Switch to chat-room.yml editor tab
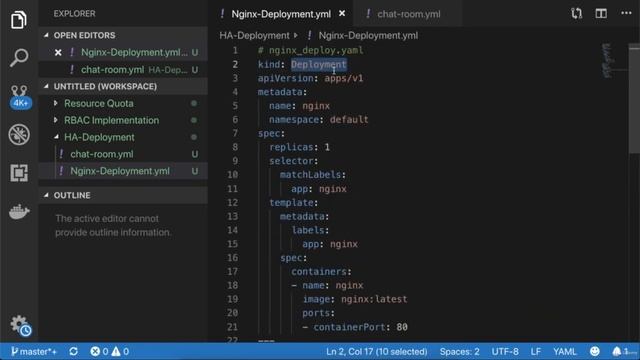The image size is (640, 360). [x=409, y=14]
